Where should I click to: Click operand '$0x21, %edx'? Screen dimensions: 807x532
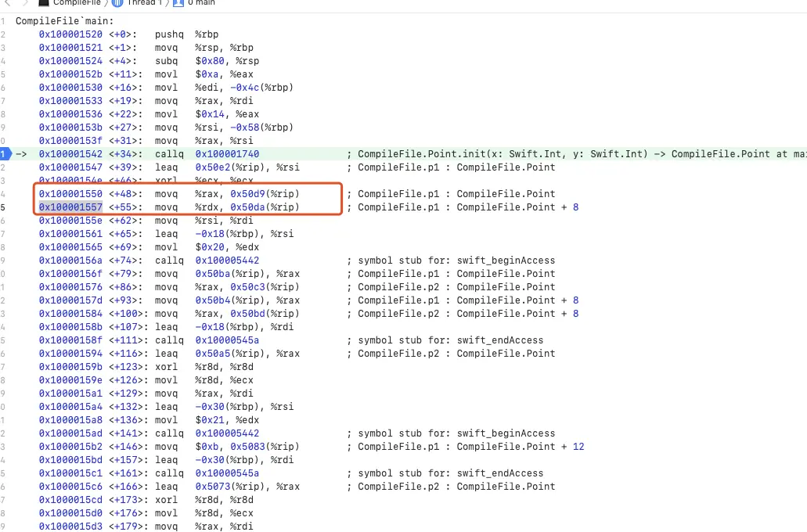pos(227,420)
